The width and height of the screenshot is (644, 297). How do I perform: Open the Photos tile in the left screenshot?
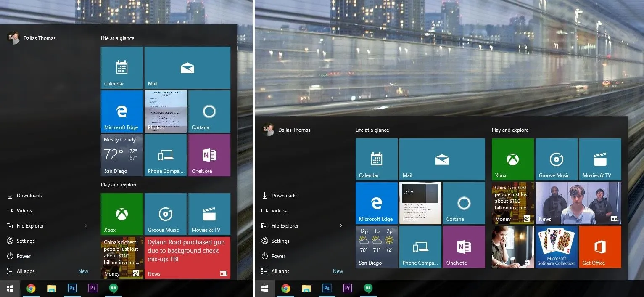coord(166,111)
